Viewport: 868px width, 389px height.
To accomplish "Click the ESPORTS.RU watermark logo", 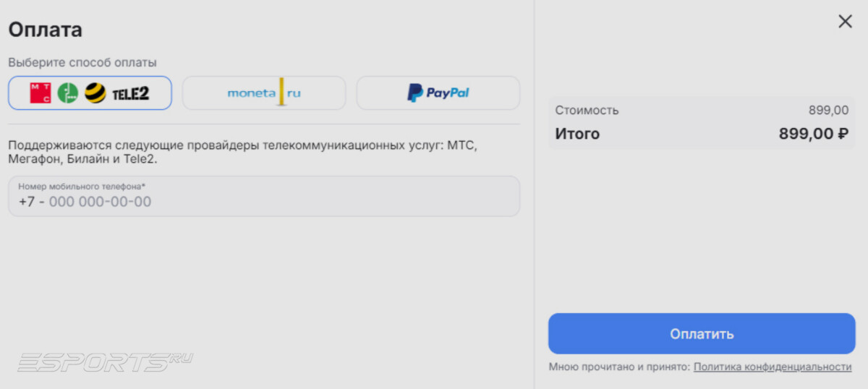I will [106, 361].
